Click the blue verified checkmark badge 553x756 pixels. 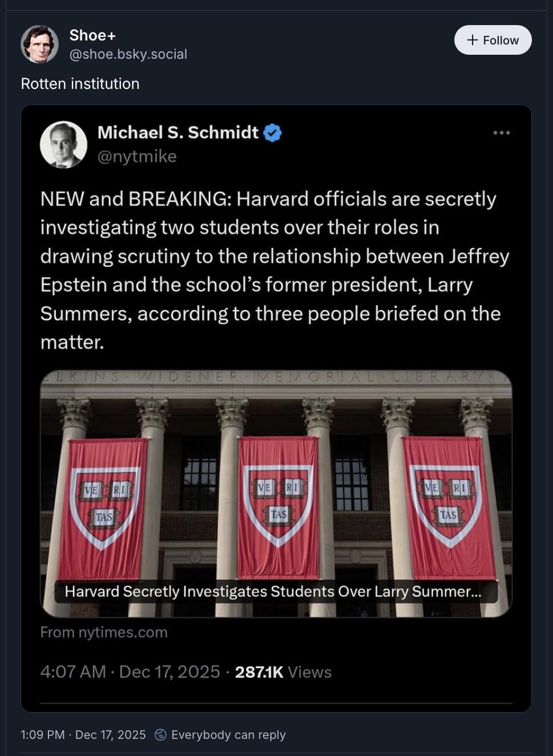point(273,133)
